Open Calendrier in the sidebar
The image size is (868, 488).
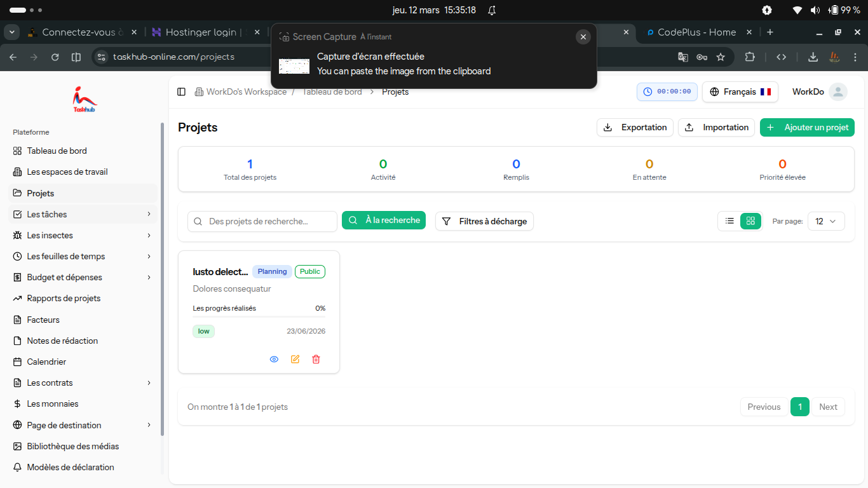pos(46,362)
